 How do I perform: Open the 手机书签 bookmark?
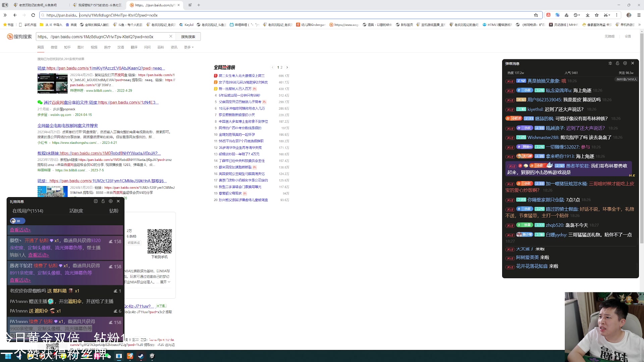point(28,24)
